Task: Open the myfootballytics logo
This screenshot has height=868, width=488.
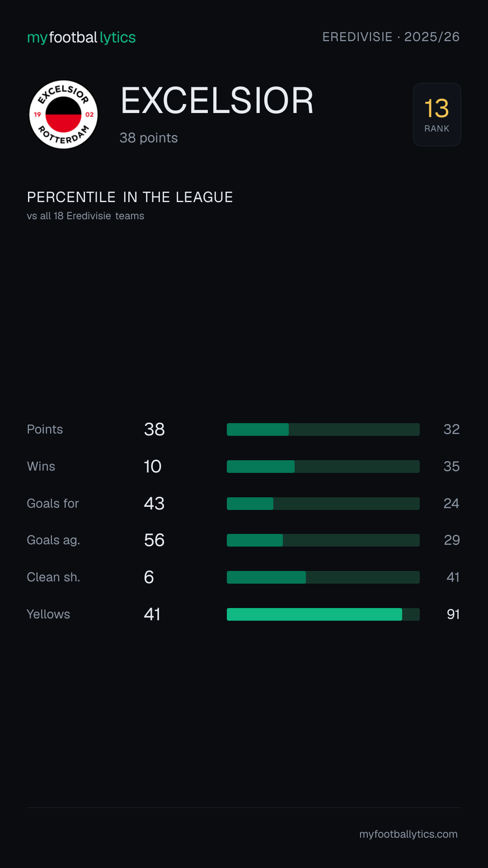Action: coord(81,38)
